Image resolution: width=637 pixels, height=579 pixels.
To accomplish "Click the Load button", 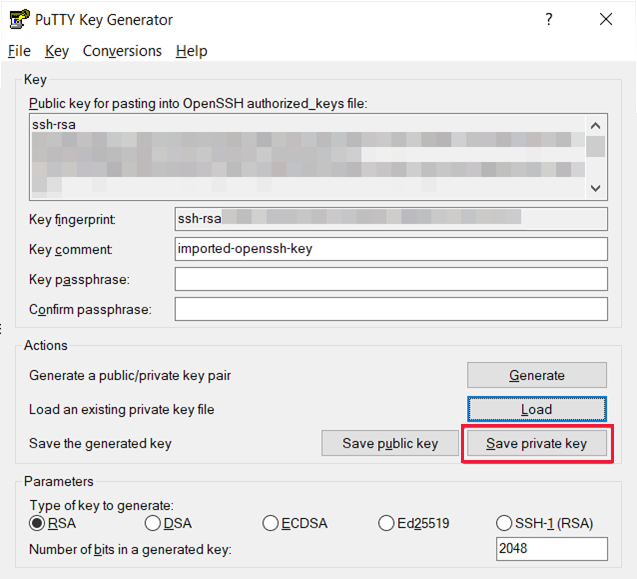I will pos(537,409).
